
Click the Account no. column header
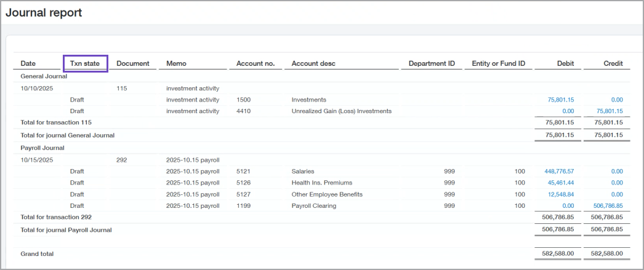pyautogui.click(x=255, y=63)
